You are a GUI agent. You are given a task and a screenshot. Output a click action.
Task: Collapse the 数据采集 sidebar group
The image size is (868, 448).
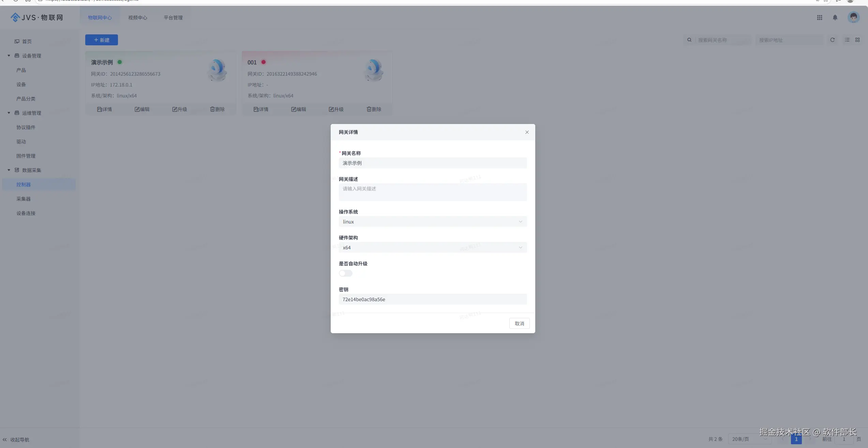(9, 170)
